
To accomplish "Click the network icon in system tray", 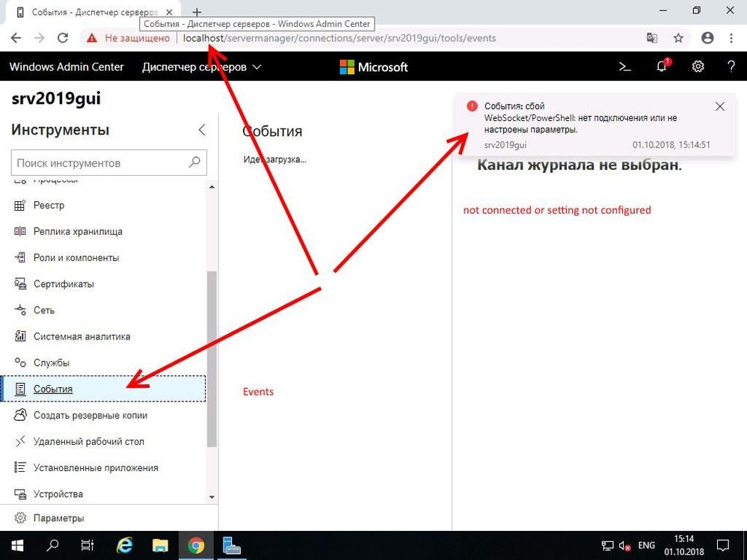I will coord(607,547).
